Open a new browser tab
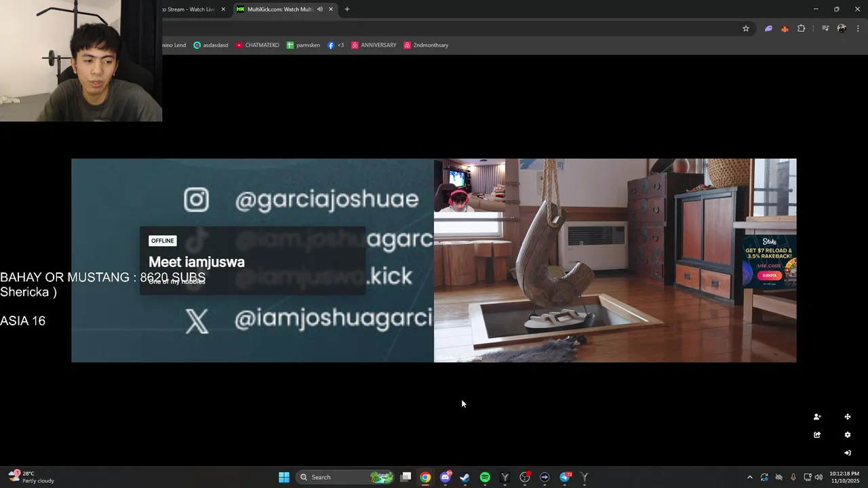 click(x=347, y=9)
